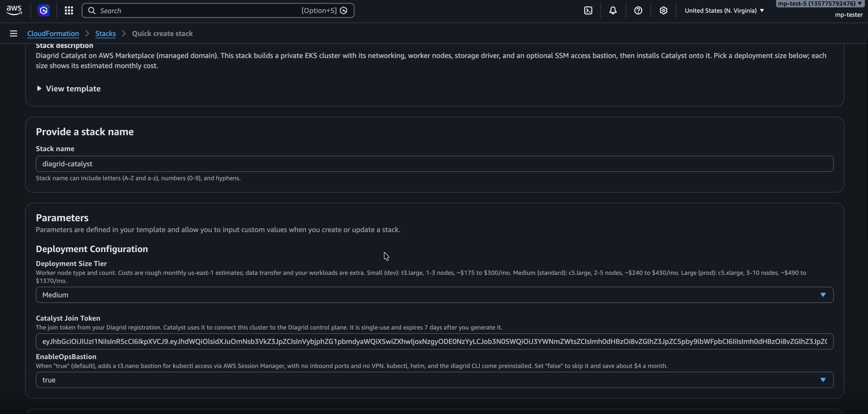Open the region selector United States (N. Virginia)
The width and height of the screenshot is (868, 414).
point(724,10)
